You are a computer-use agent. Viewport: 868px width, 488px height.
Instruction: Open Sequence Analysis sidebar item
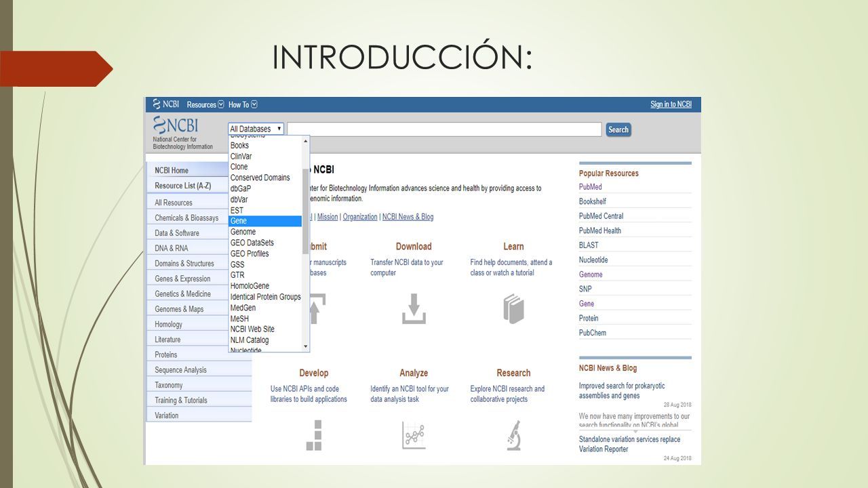199,370
